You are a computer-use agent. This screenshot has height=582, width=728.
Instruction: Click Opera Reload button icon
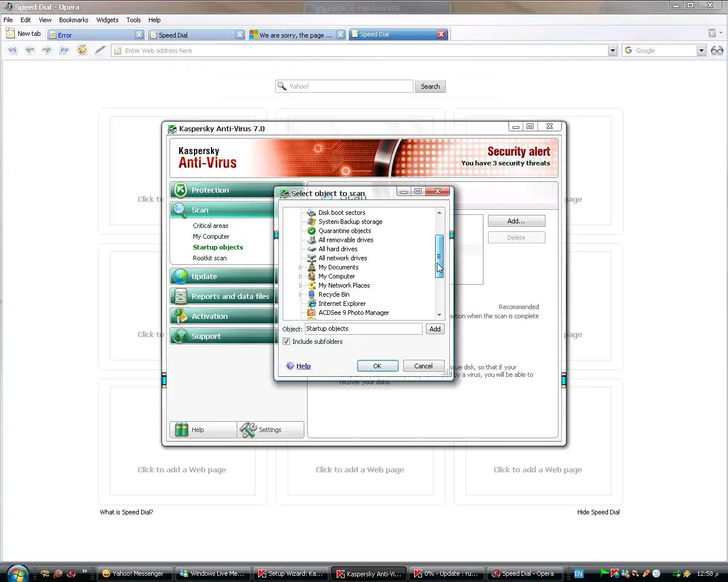tap(82, 50)
